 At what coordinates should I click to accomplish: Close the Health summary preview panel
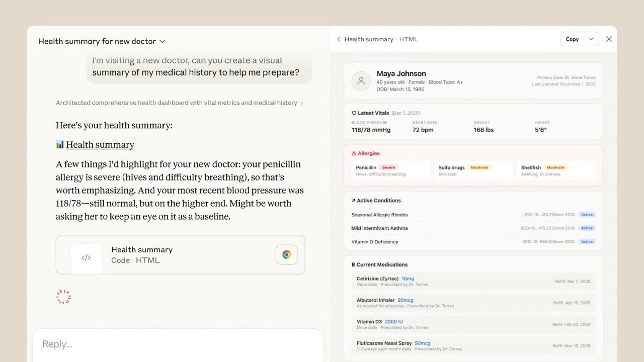point(609,39)
